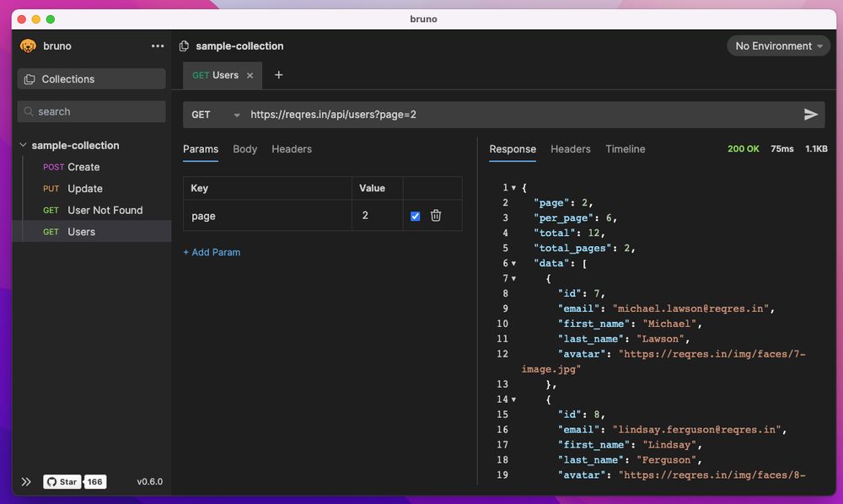
Task: Click the + Add Param link
Action: click(212, 252)
